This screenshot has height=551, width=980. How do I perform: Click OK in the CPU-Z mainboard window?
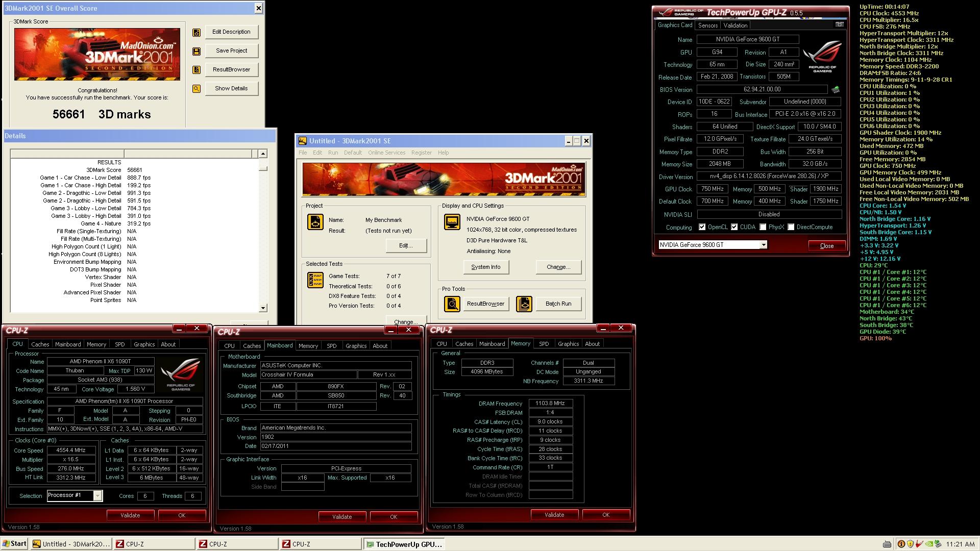[x=394, y=517]
